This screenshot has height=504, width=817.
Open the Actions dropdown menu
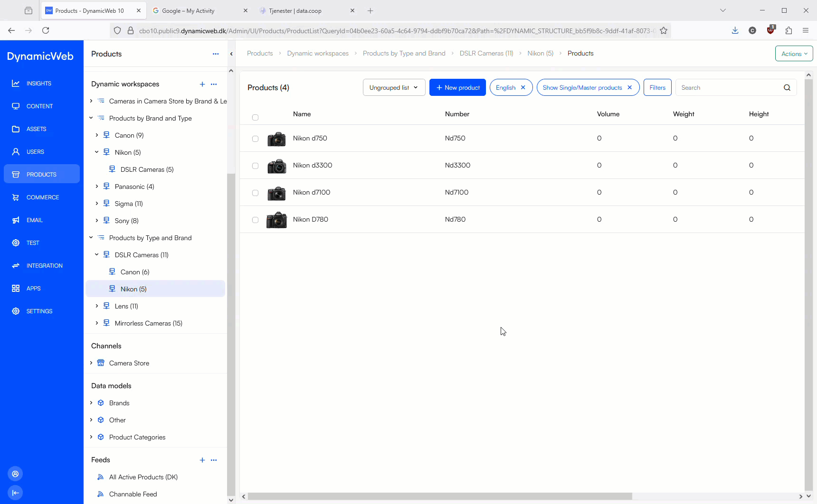point(794,54)
